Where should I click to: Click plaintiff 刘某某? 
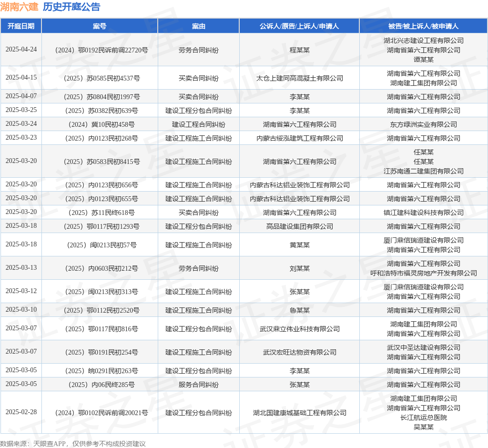(x=299, y=268)
